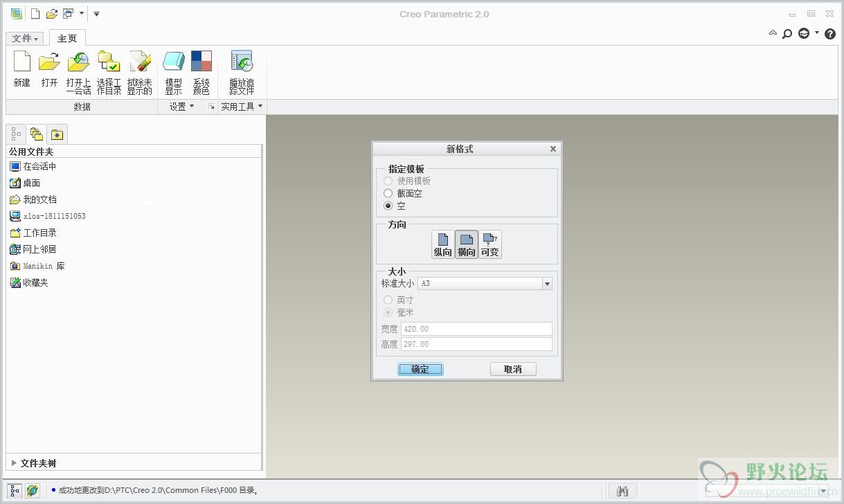
Task: Click the command search magnifier icon
Action: (787, 33)
